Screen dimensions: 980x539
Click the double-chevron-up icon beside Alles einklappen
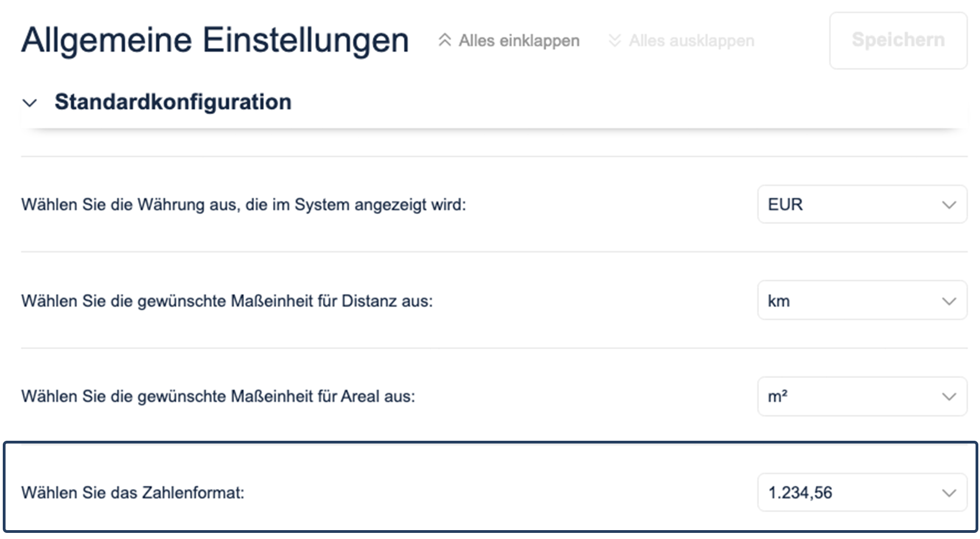coord(444,41)
